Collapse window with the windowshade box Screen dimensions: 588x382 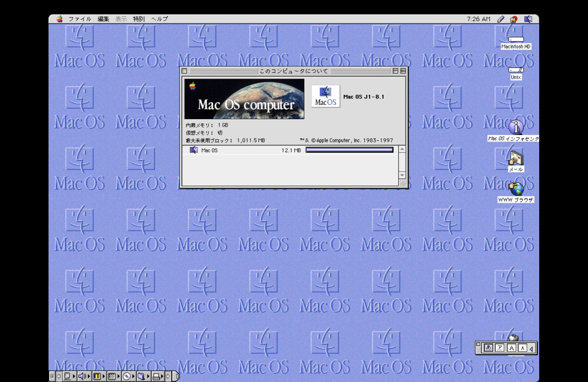403,71
